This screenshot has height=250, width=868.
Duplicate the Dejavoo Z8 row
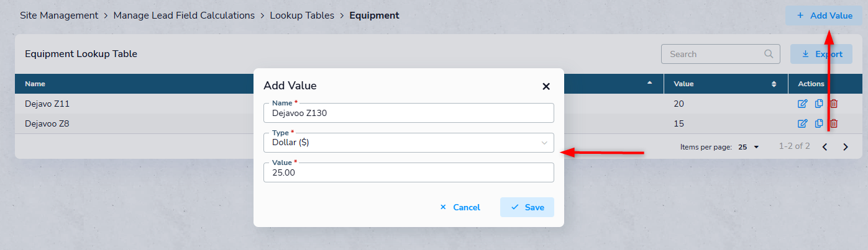819,123
